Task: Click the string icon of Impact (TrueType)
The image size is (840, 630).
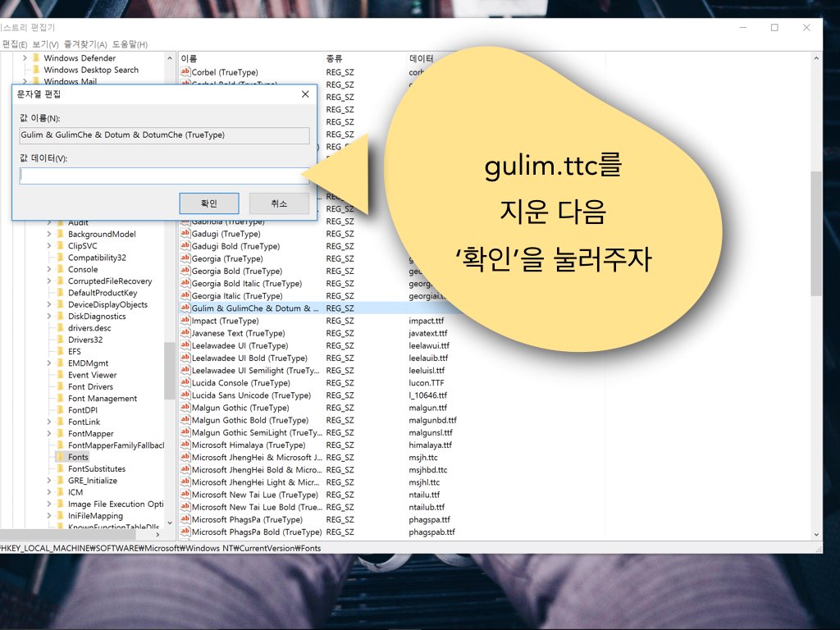Action: [185, 321]
